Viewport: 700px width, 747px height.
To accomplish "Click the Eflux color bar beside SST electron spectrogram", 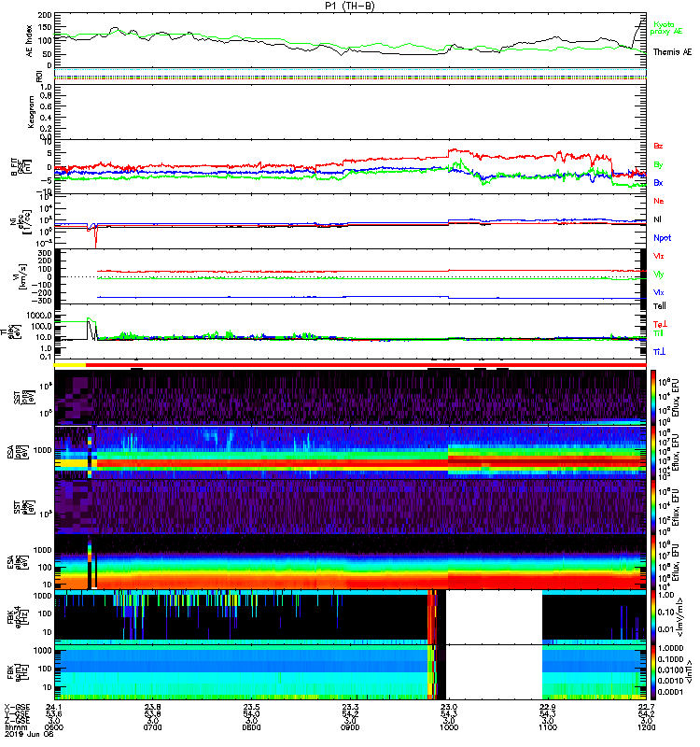I will point(653,506).
